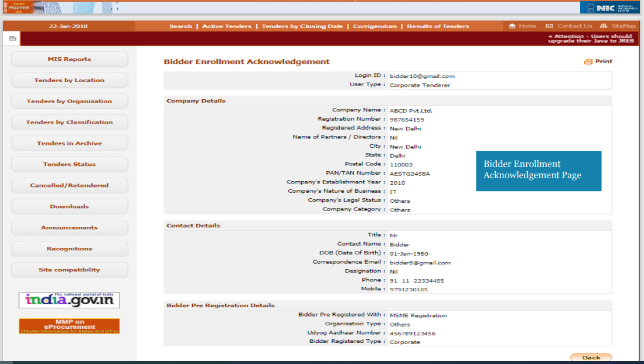Open the india.gov.in national portal logo
This screenshot has height=364, width=644.
coord(69,300)
